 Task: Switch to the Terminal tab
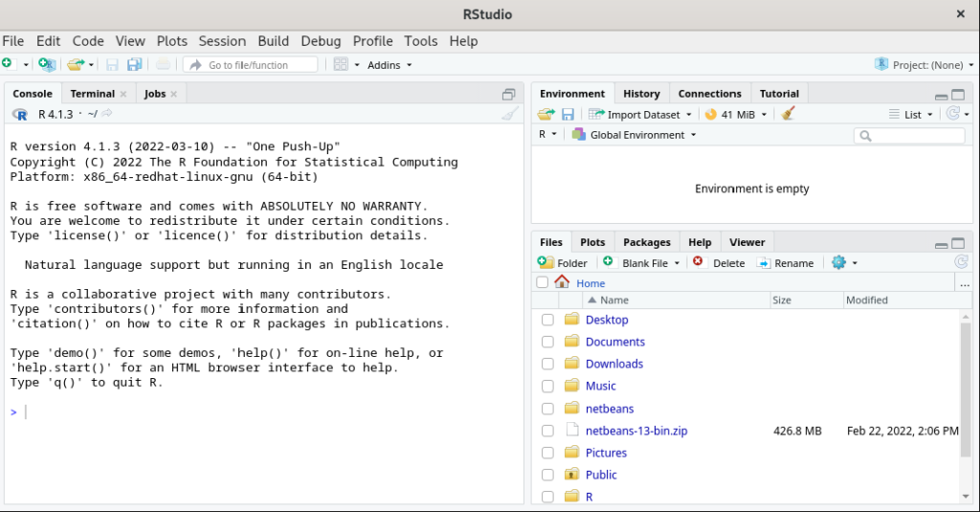pyautogui.click(x=93, y=94)
